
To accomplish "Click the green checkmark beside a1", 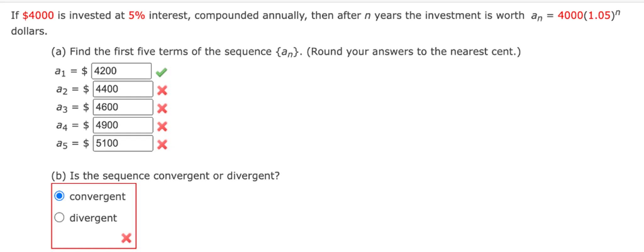I will [x=161, y=72].
